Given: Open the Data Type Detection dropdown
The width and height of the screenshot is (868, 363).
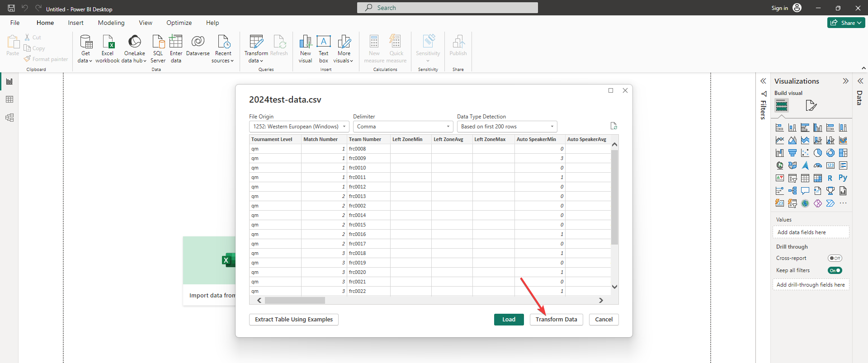Looking at the screenshot, I should tap(507, 127).
